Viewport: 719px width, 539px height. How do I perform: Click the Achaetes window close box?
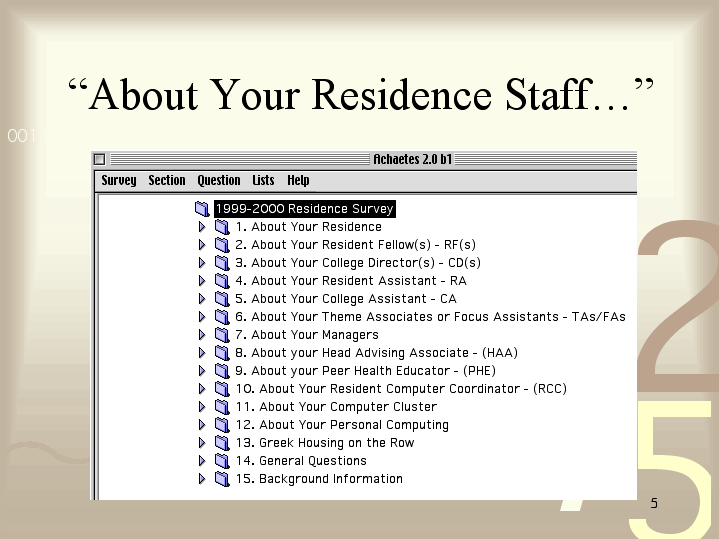click(x=100, y=159)
